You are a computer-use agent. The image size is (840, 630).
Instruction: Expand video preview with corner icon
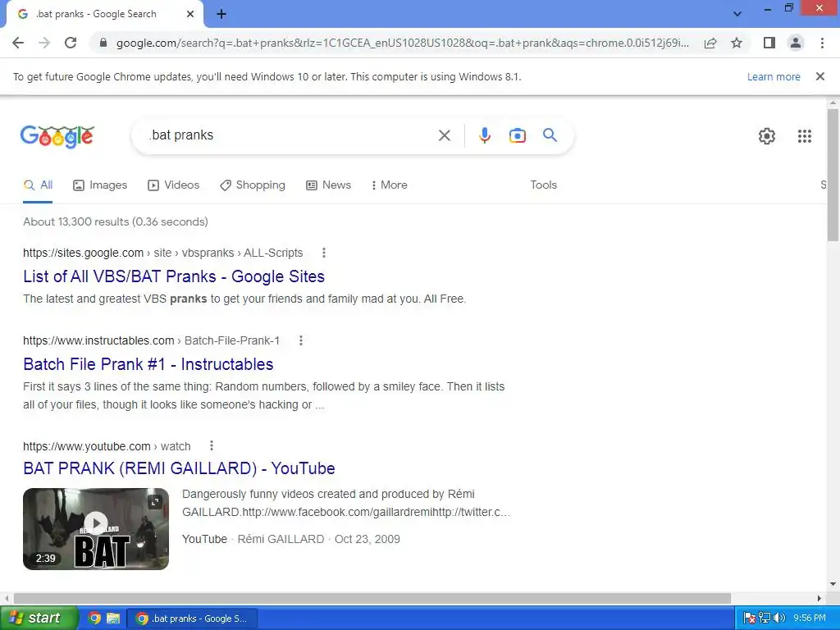click(x=154, y=502)
